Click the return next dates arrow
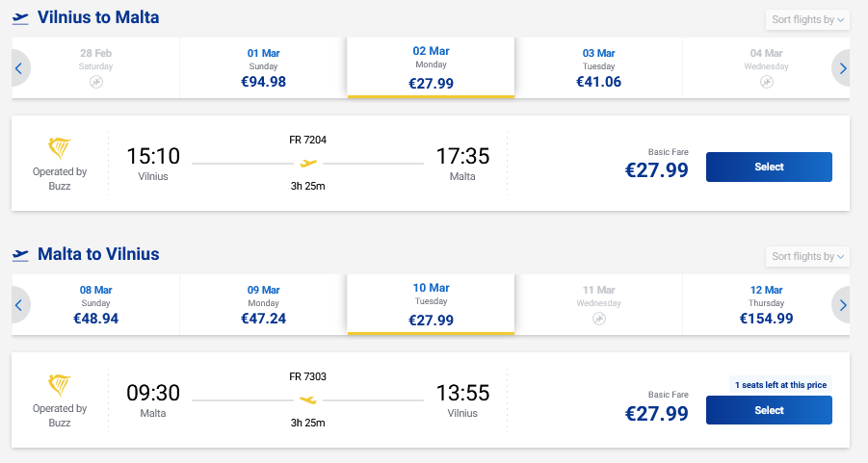This screenshot has height=463, width=868. 843,304
